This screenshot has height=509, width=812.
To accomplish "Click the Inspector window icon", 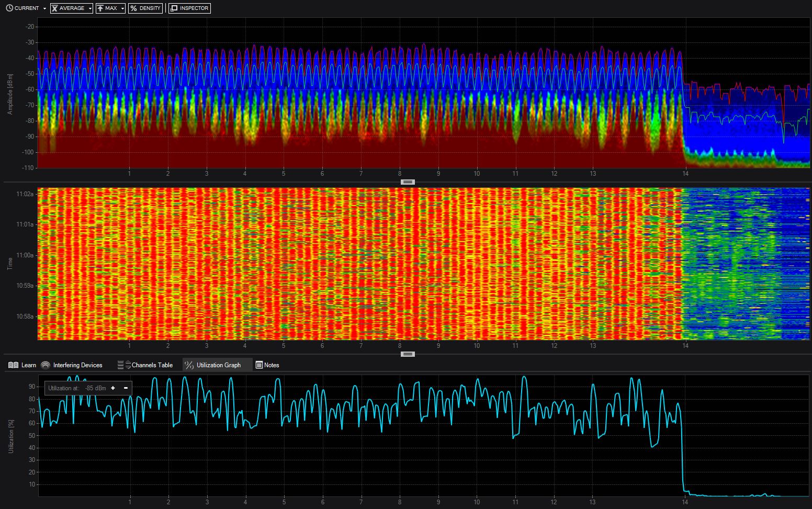I will coord(174,8).
